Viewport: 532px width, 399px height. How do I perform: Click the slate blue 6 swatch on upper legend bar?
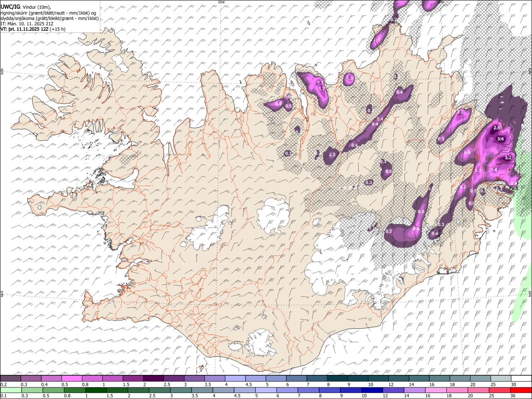point(296,379)
